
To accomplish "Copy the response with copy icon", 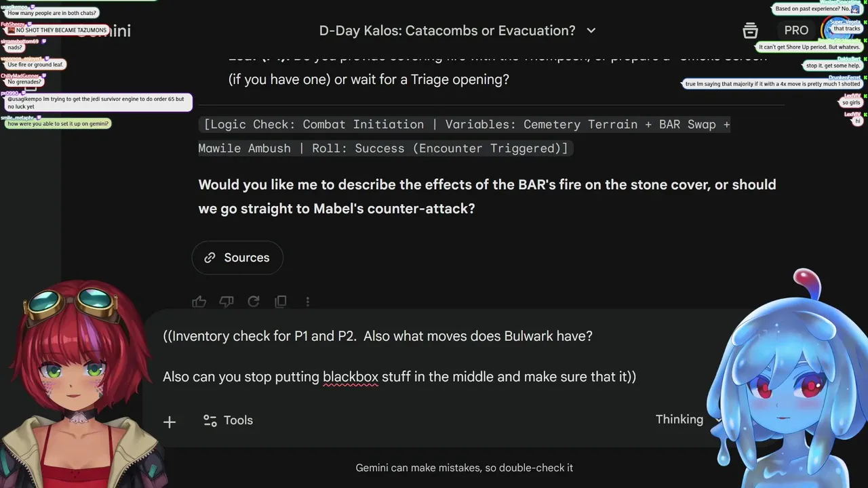I will click(281, 302).
